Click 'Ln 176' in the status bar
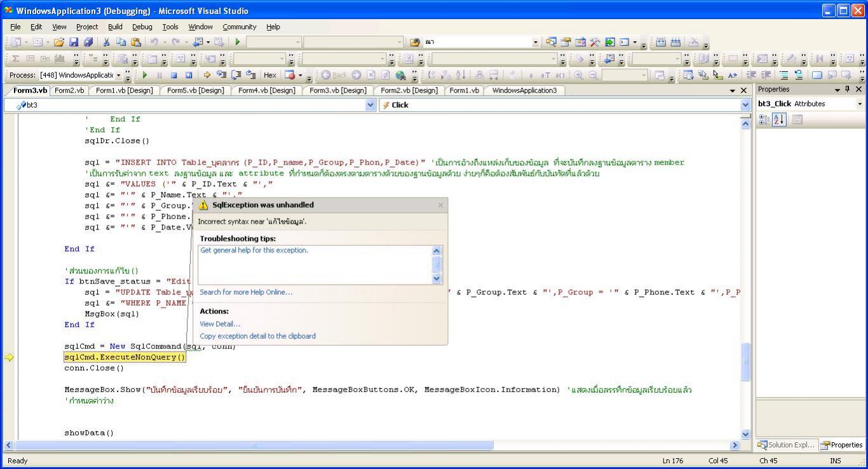868x469 pixels. click(673, 461)
